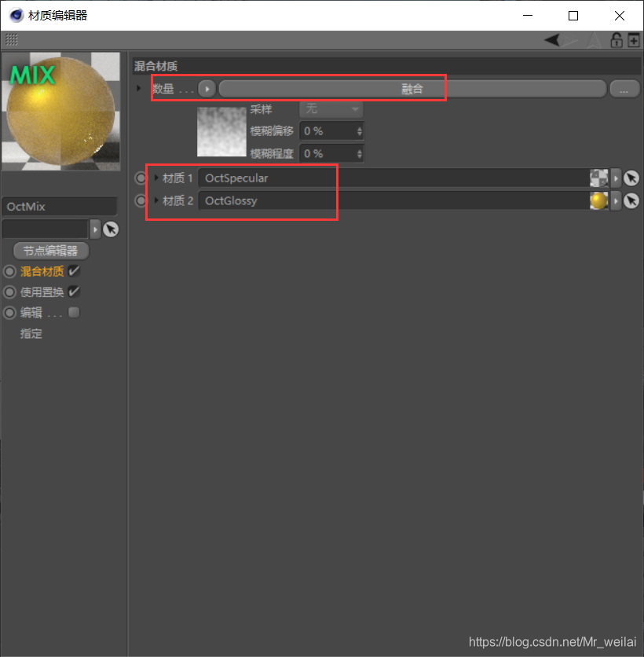Click the empty layer field below OctMix

coord(46,229)
